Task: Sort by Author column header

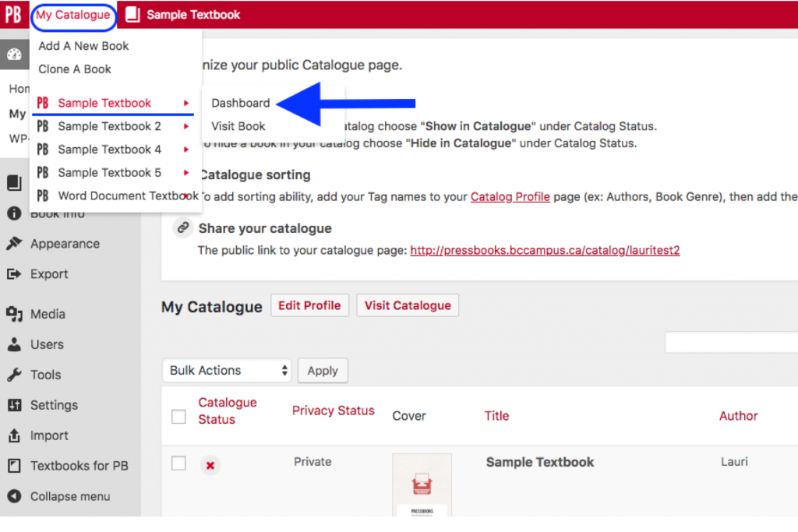Action: coord(739,416)
